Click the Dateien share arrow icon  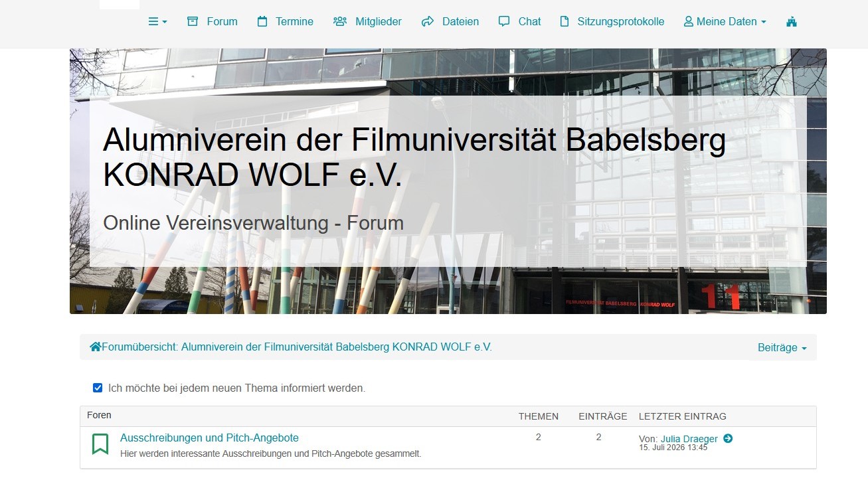point(428,21)
